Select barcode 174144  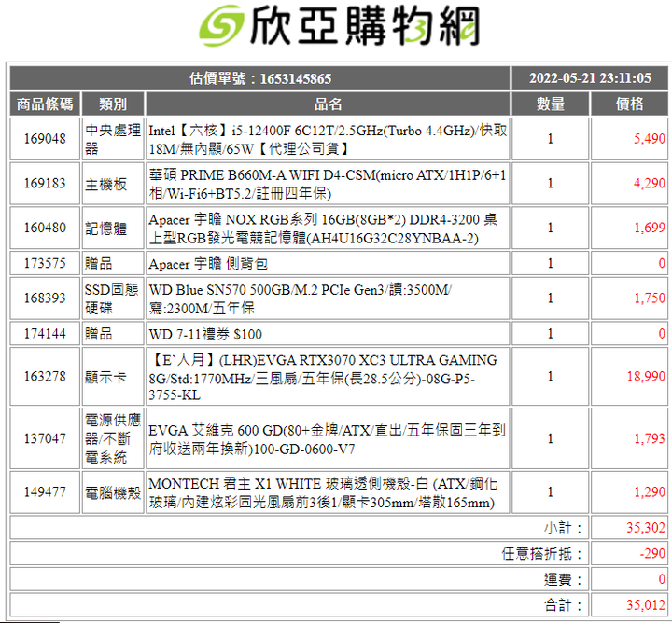click(45, 334)
